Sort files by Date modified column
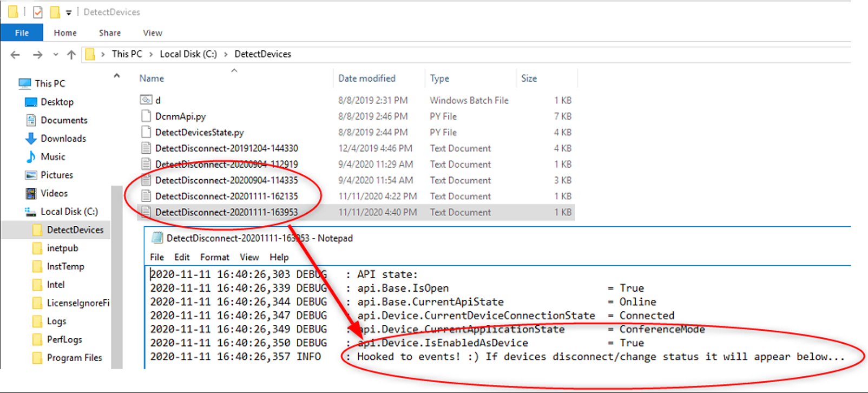This screenshot has width=868, height=393. coord(366,78)
